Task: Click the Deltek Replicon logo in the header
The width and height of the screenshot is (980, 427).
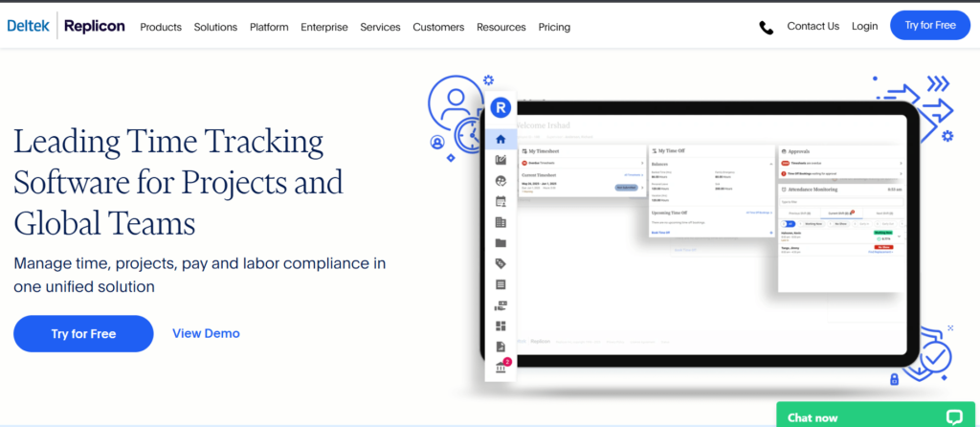Action: tap(66, 26)
